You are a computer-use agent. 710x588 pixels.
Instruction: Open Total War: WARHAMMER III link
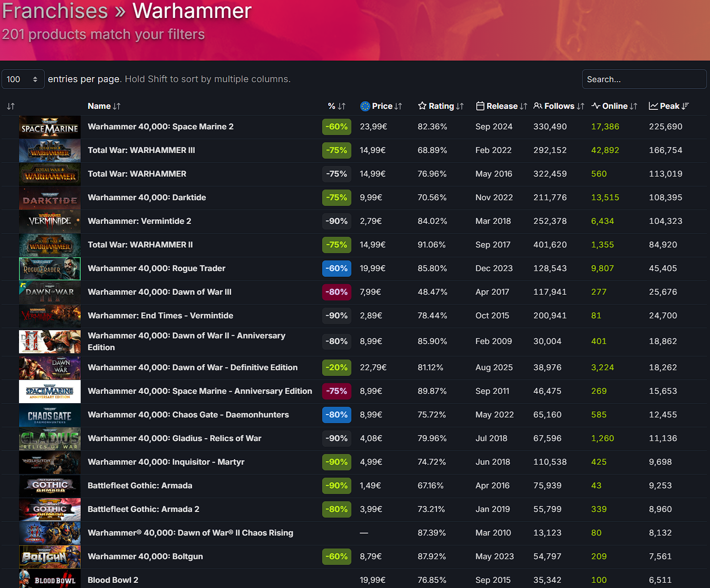click(x=141, y=150)
